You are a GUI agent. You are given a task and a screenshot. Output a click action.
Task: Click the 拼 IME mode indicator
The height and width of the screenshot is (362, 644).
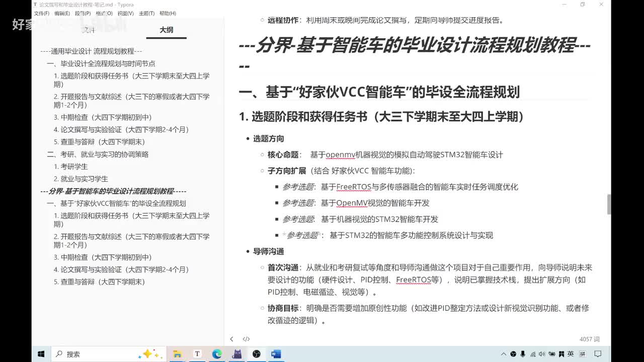(582, 354)
